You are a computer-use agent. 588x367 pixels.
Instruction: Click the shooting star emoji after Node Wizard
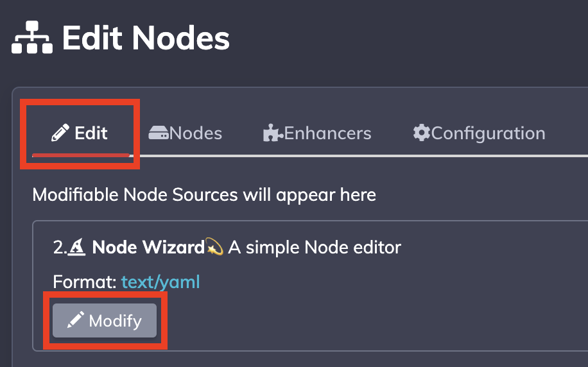[x=214, y=247]
